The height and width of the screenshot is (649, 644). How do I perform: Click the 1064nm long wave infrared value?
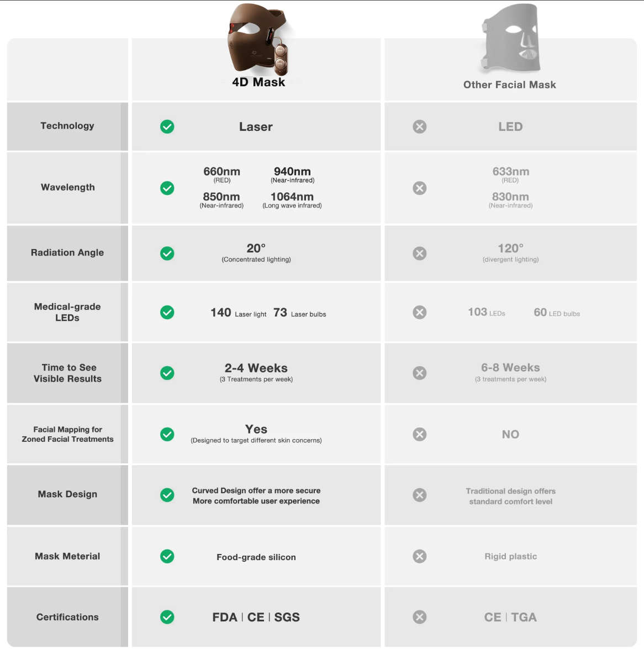click(292, 200)
